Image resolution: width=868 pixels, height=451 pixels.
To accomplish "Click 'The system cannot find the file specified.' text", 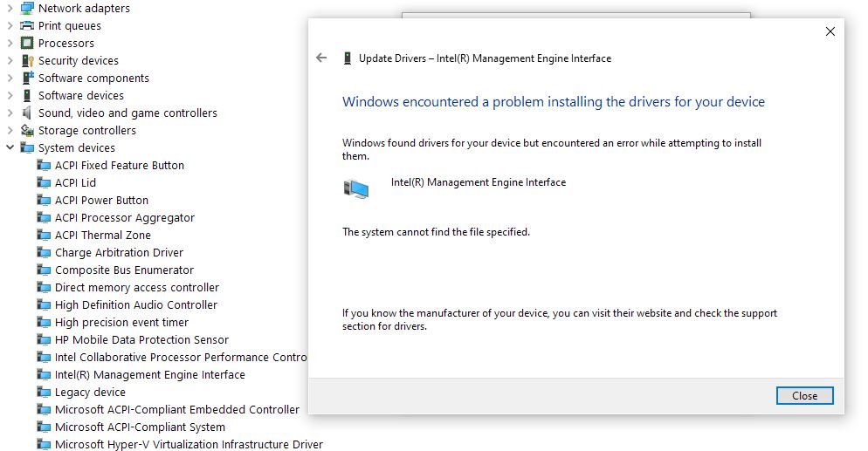I will coord(436,232).
